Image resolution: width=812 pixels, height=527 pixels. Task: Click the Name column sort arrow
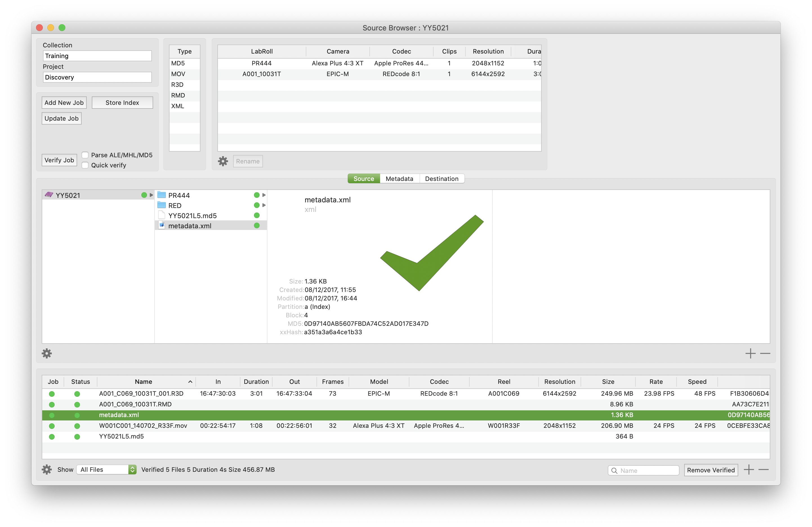190,382
